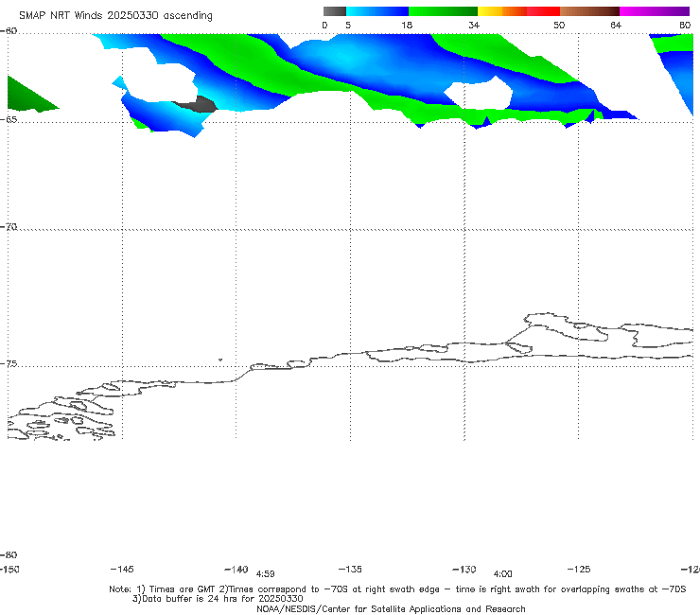Click the longitude label '-125'
Viewport: 700px width, 615px height.
click(579, 570)
